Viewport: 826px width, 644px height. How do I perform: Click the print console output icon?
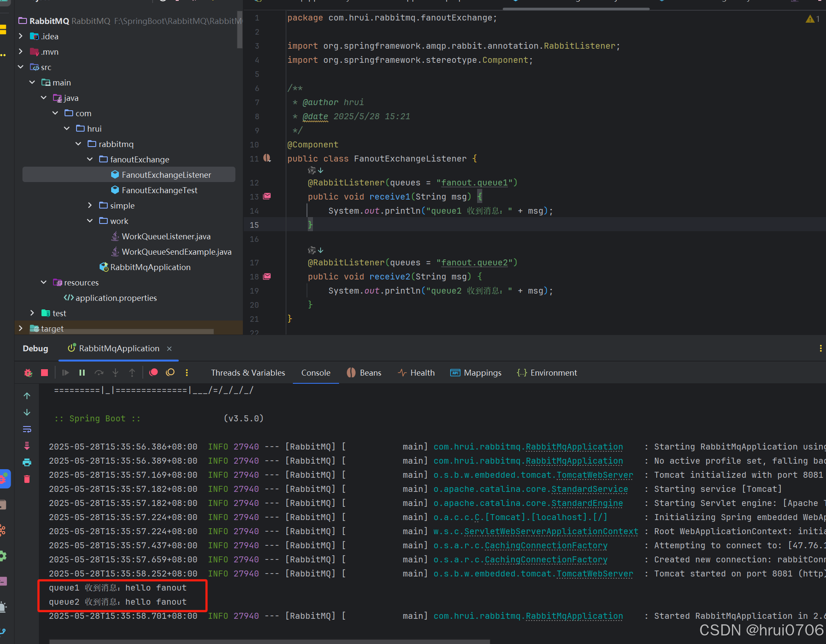pyautogui.click(x=27, y=462)
